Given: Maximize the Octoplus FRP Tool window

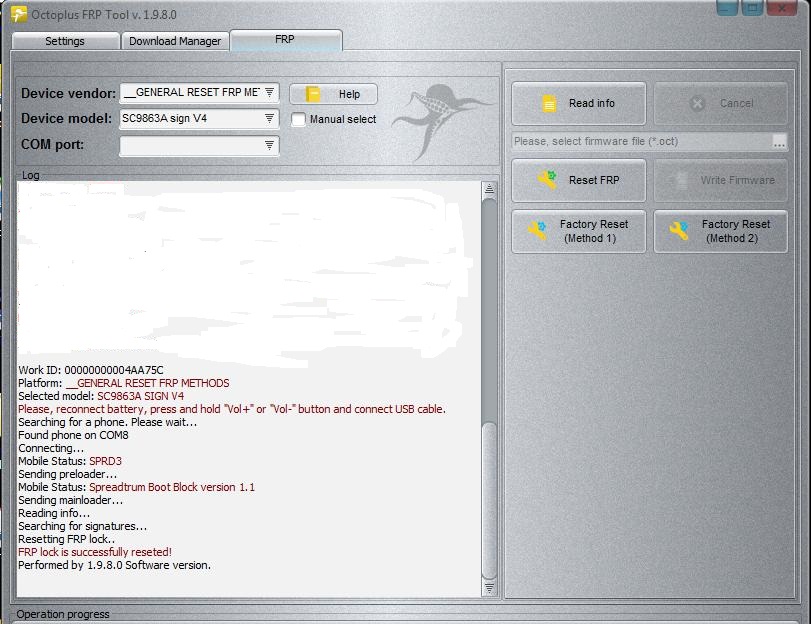Looking at the screenshot, I should tap(753, 8).
